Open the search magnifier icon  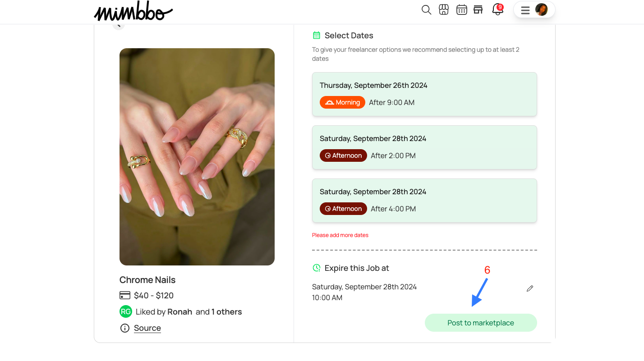426,10
